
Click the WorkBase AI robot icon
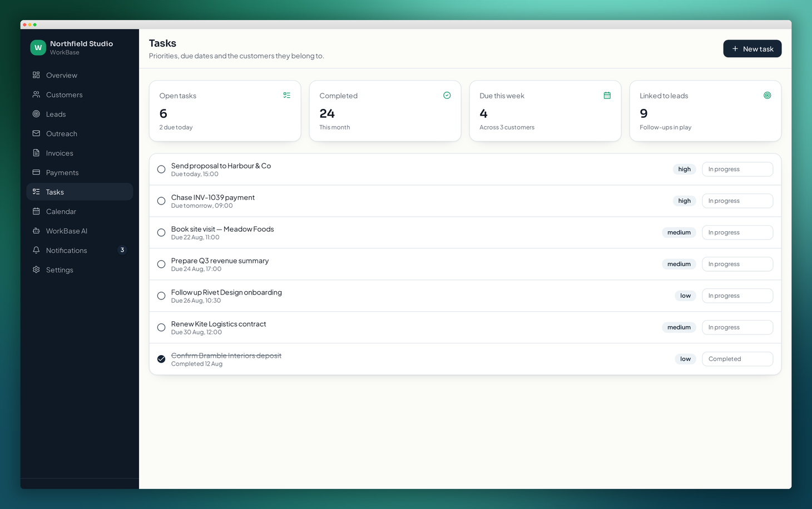pyautogui.click(x=36, y=231)
